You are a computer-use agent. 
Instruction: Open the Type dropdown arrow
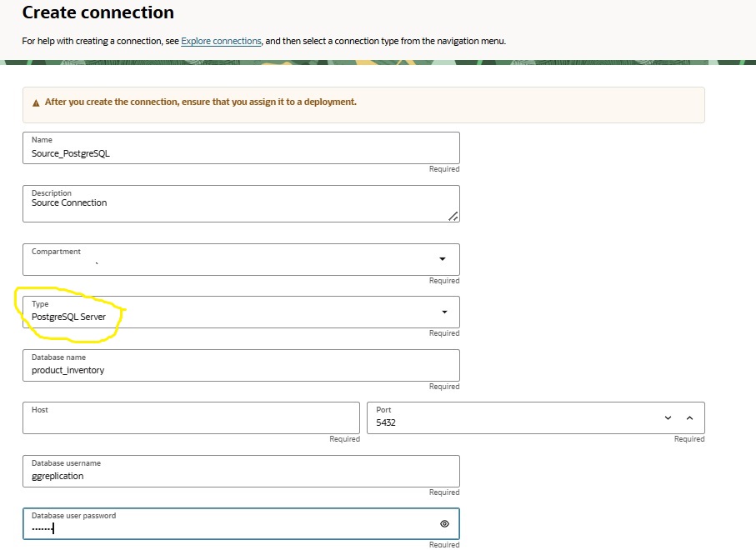pos(444,312)
